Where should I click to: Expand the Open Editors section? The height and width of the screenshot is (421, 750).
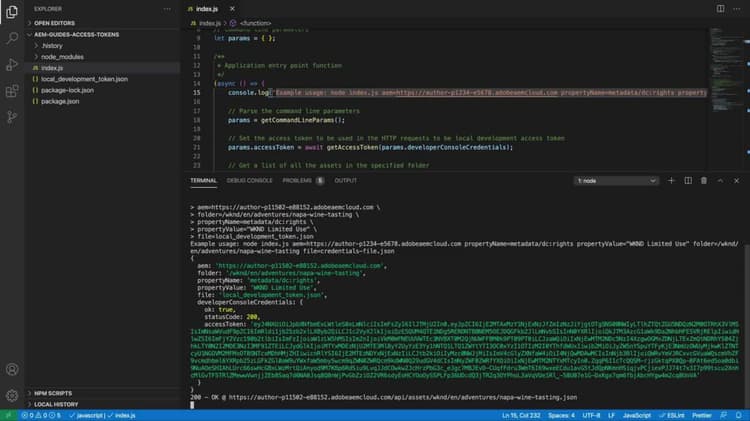pos(54,23)
